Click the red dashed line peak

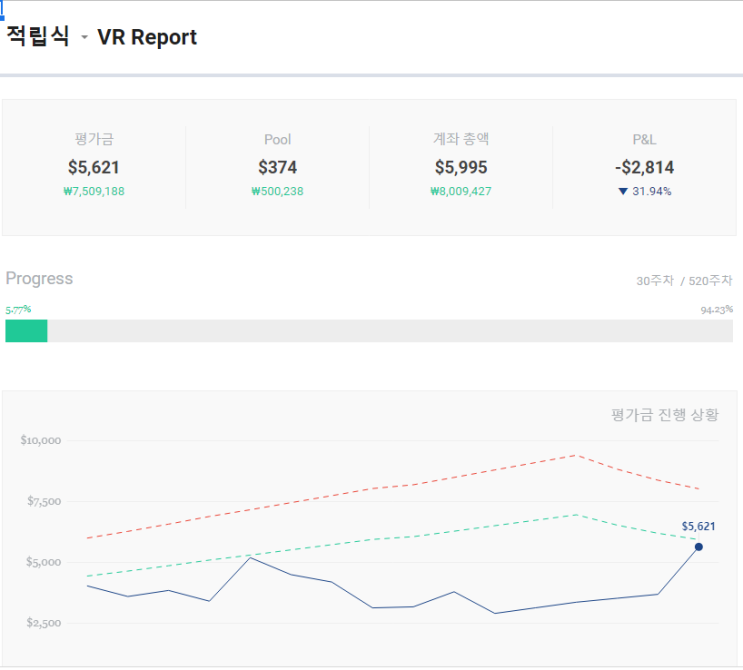(575, 455)
